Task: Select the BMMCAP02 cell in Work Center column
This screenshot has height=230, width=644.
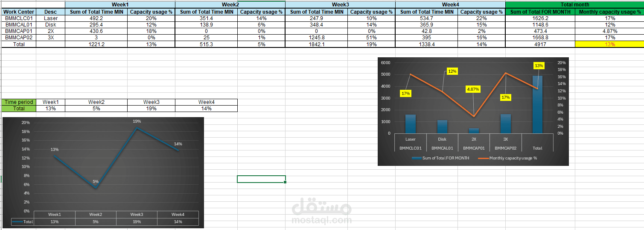Action: click(19, 38)
